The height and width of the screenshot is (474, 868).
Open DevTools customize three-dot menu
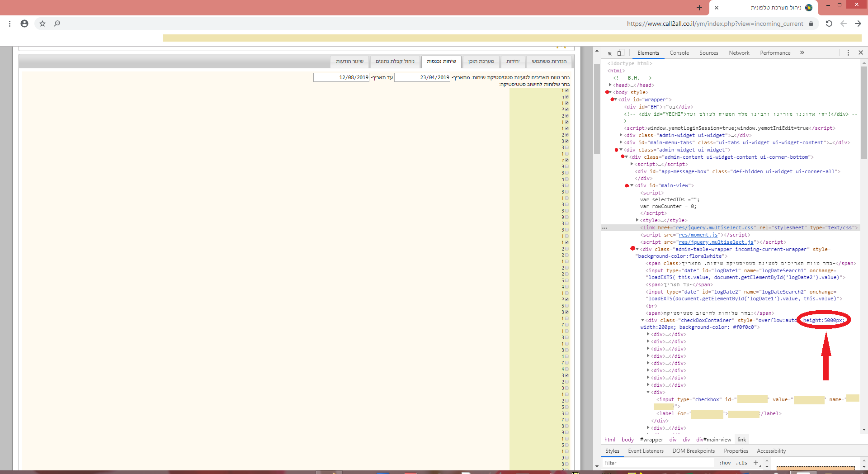pos(848,52)
